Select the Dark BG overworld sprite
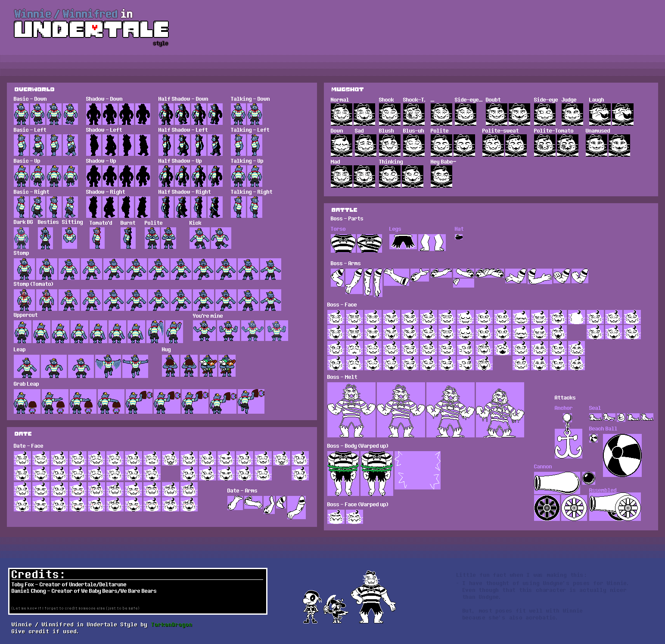This screenshot has width=665, height=644. 21,238
